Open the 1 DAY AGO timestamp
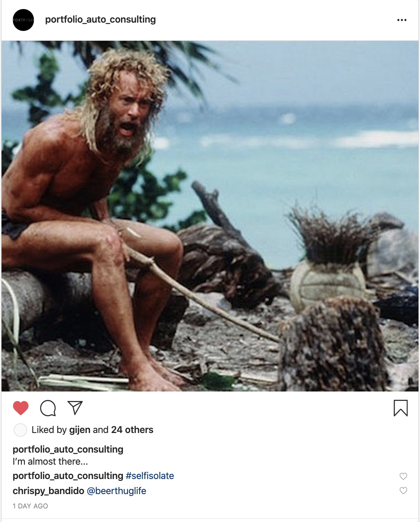Viewport: 420px width, 522px height. [30, 506]
